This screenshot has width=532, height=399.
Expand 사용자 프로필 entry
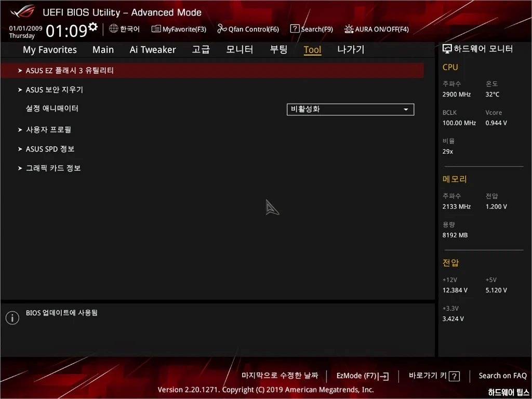48,129
